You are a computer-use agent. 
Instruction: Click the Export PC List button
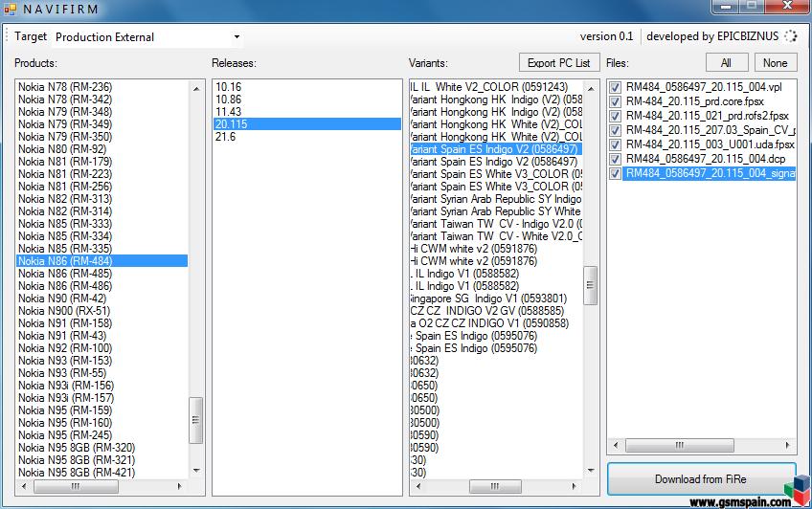point(559,62)
